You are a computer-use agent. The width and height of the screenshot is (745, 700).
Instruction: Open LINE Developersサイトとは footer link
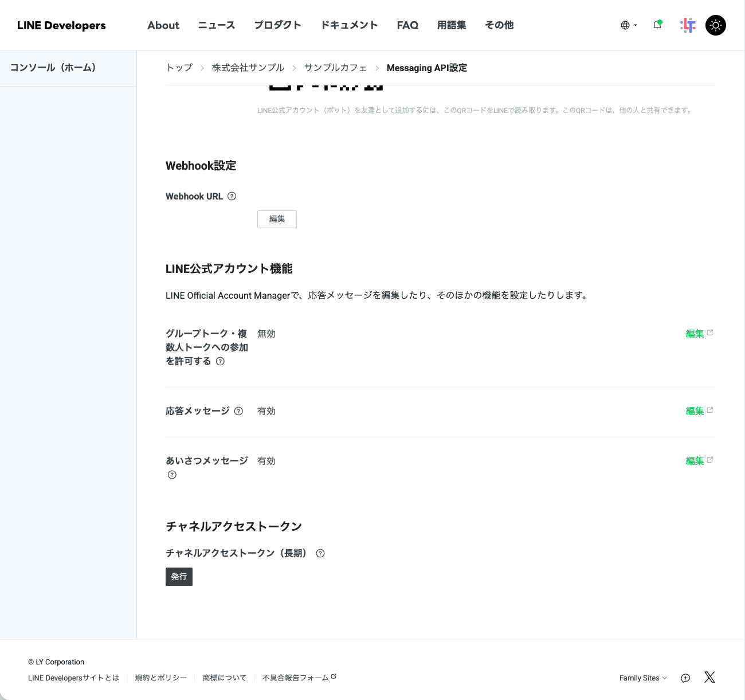click(73, 678)
